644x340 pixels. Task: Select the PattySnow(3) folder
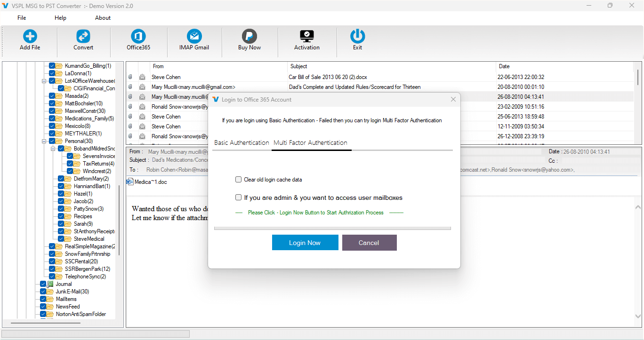point(89,209)
